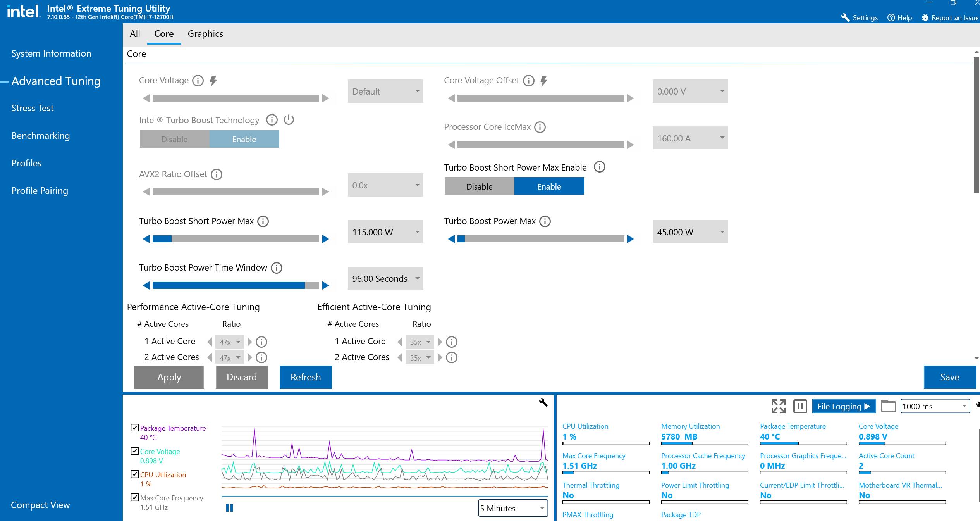Open info icon for Core Voltage
Image resolution: width=980 pixels, height=521 pixels.
tap(198, 81)
